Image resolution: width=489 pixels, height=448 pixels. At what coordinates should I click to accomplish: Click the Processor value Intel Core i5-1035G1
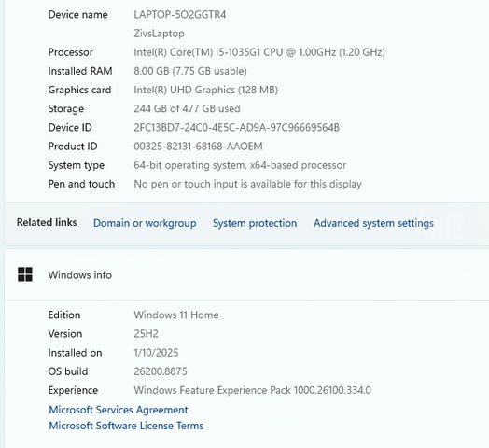pyautogui.click(x=259, y=52)
